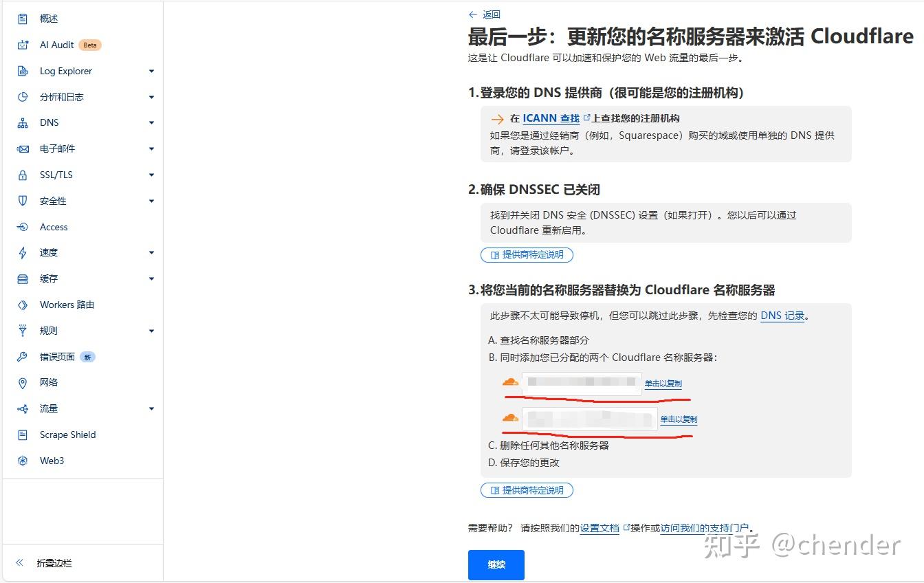This screenshot has height=583, width=924.
Task: Select the 安全性 section icon
Action: pyautogui.click(x=22, y=201)
